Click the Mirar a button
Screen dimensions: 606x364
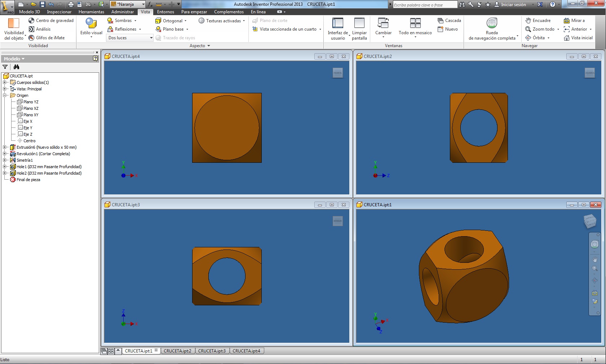coord(574,21)
